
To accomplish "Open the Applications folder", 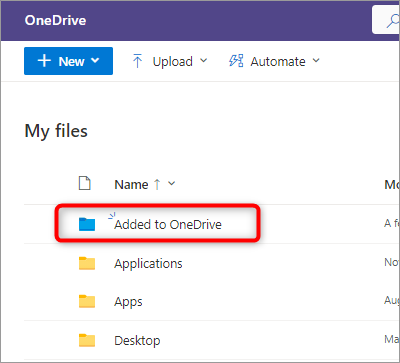I will click(x=148, y=264).
